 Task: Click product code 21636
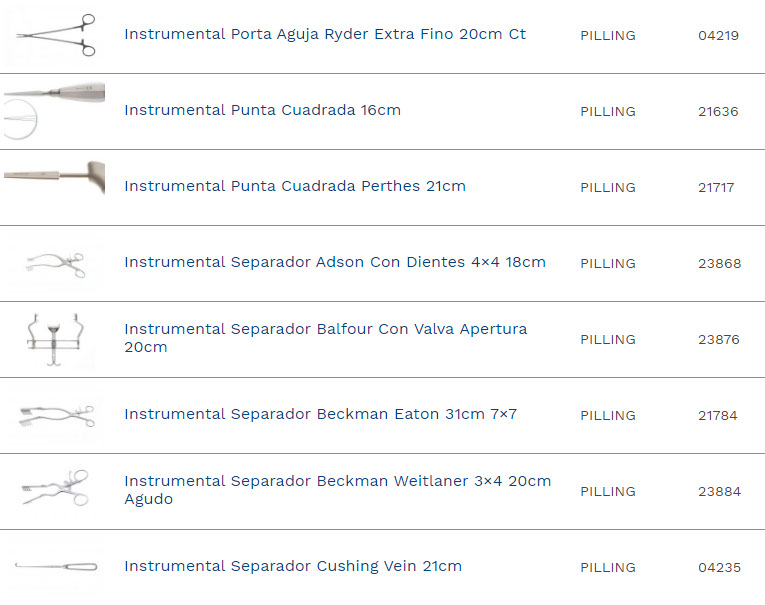click(x=718, y=112)
